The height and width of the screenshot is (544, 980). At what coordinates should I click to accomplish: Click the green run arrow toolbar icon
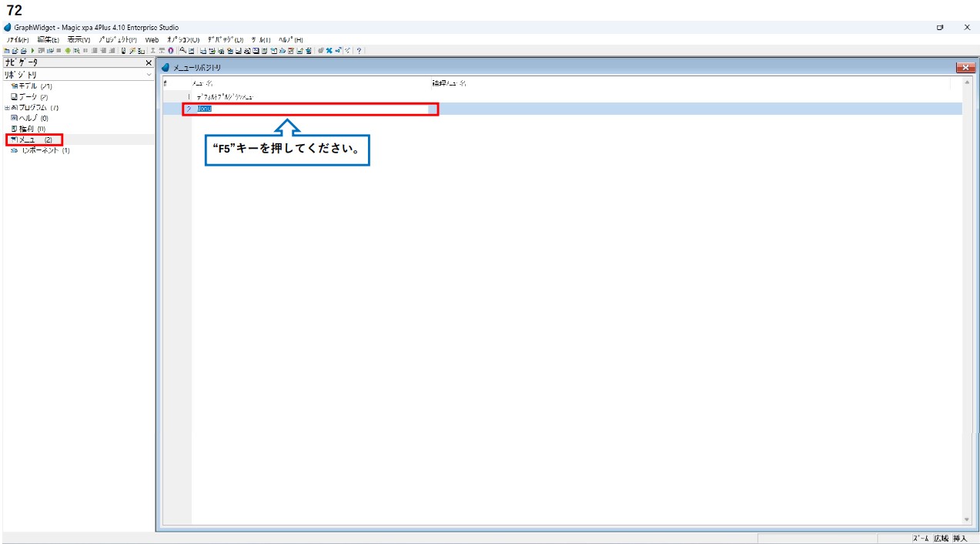click(x=32, y=51)
